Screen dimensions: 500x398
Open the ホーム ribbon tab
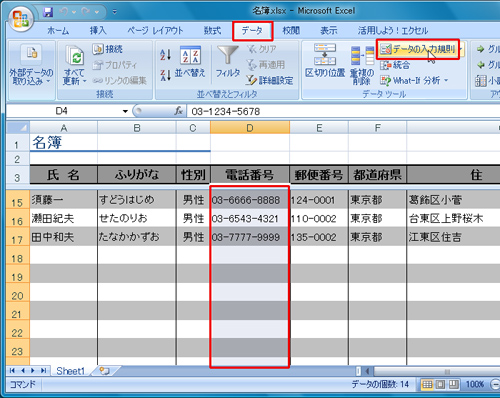[58, 31]
